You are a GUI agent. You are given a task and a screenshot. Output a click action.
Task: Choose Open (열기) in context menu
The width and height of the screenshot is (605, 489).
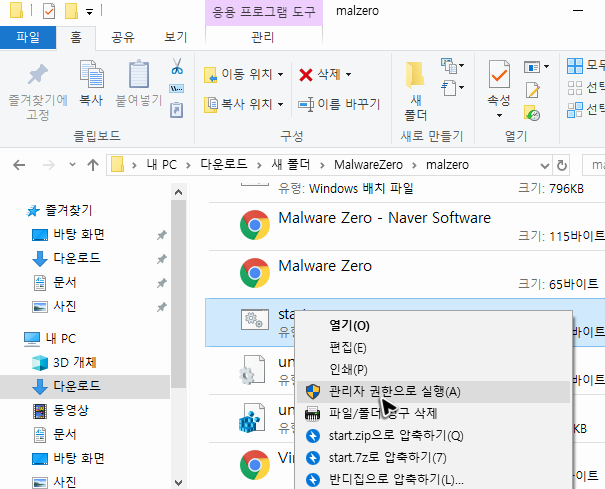tap(433, 326)
